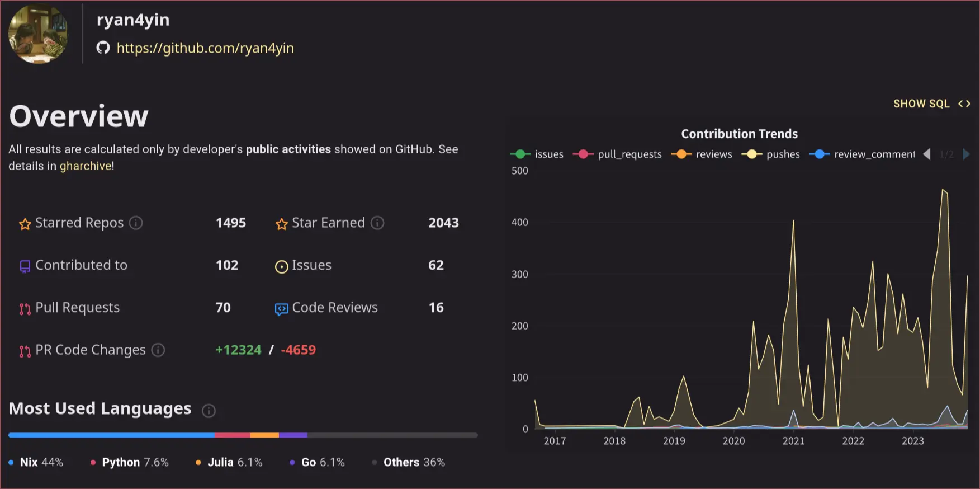
Task: Click the Nix segment of language bar
Action: [x=111, y=435]
